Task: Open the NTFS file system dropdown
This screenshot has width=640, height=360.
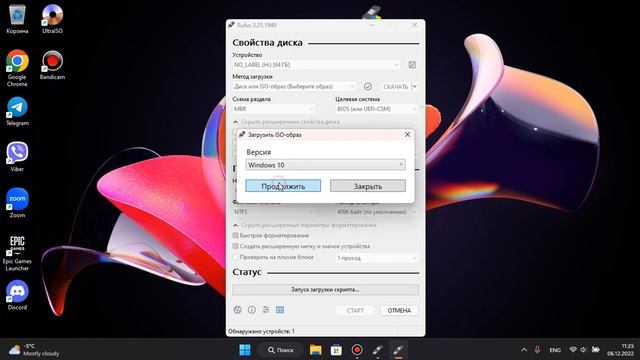Action: (274, 212)
